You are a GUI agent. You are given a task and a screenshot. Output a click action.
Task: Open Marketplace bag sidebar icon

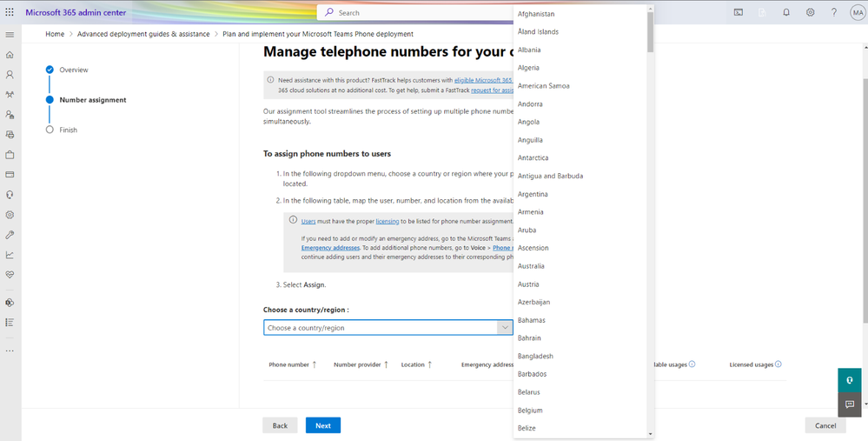[10, 155]
